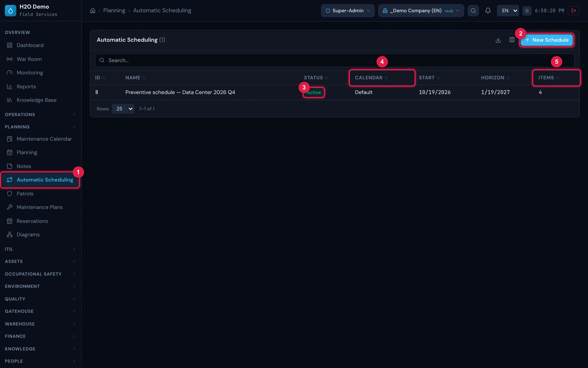Viewport: 588px width, 368px height.
Task: Click the H2O Demo droplet logo
Action: tap(10, 10)
